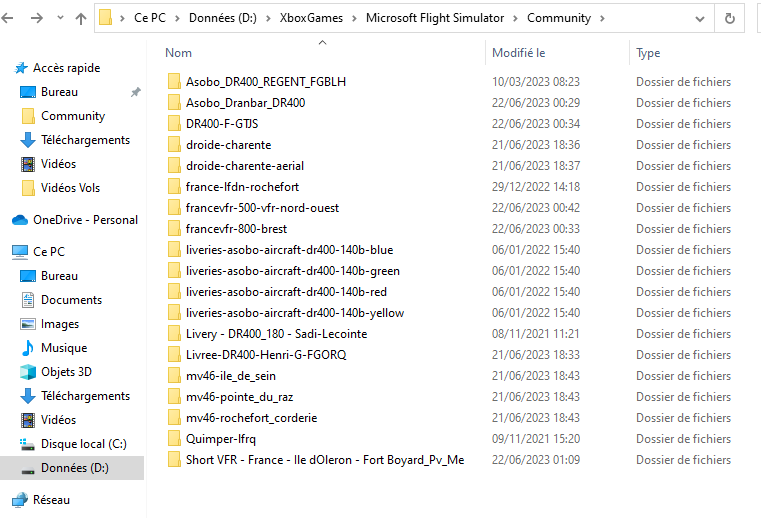Unpin Bureau using the pin icon
Screen dimensions: 761x518
tap(136, 92)
